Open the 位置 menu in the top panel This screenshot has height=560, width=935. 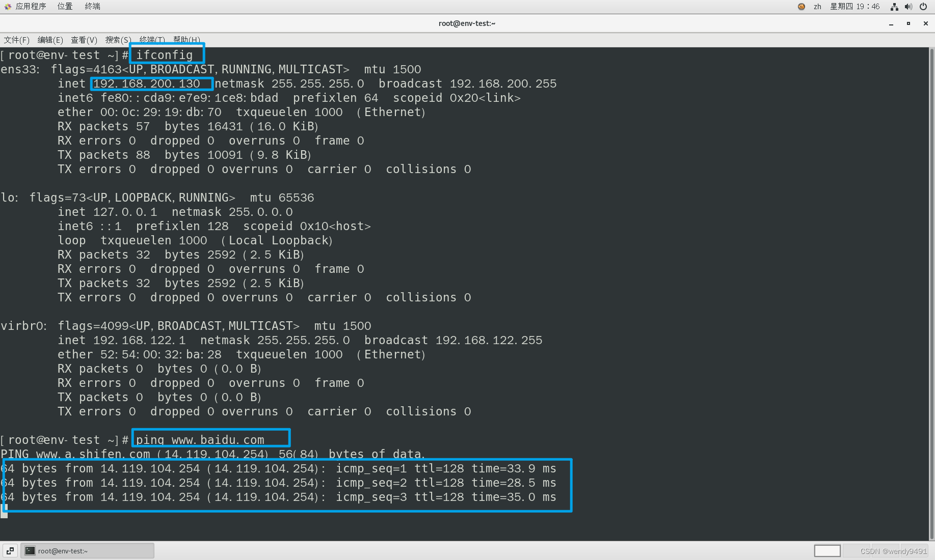(x=64, y=6)
